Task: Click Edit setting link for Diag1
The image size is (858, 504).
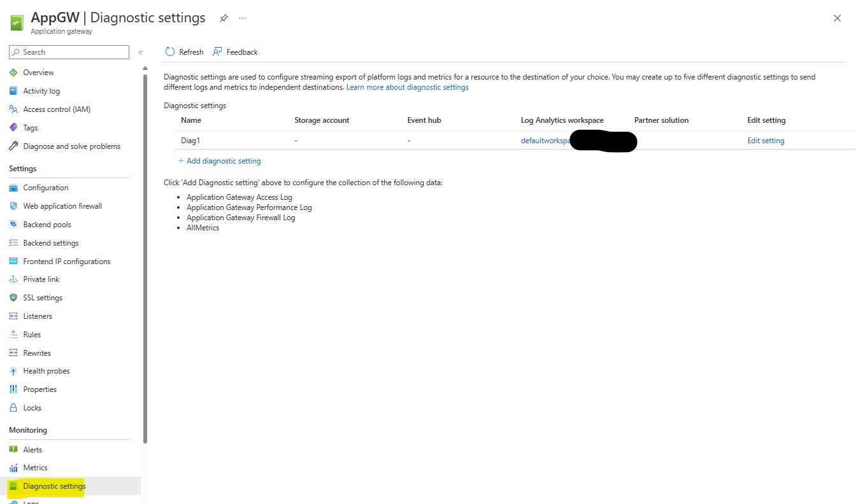Action: (x=766, y=141)
